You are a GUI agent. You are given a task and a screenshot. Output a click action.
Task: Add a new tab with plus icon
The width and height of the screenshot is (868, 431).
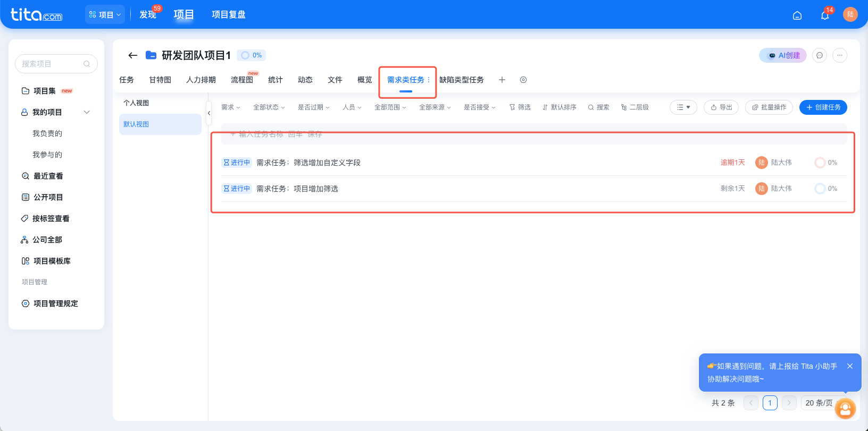coord(502,80)
